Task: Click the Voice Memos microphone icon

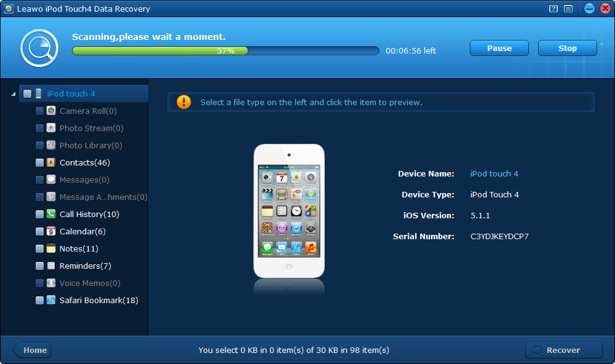Action: click(51, 283)
